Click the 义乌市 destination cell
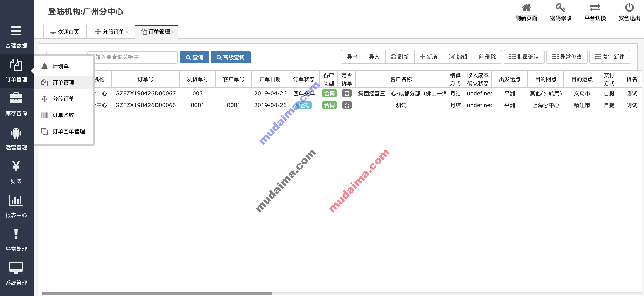 point(582,93)
